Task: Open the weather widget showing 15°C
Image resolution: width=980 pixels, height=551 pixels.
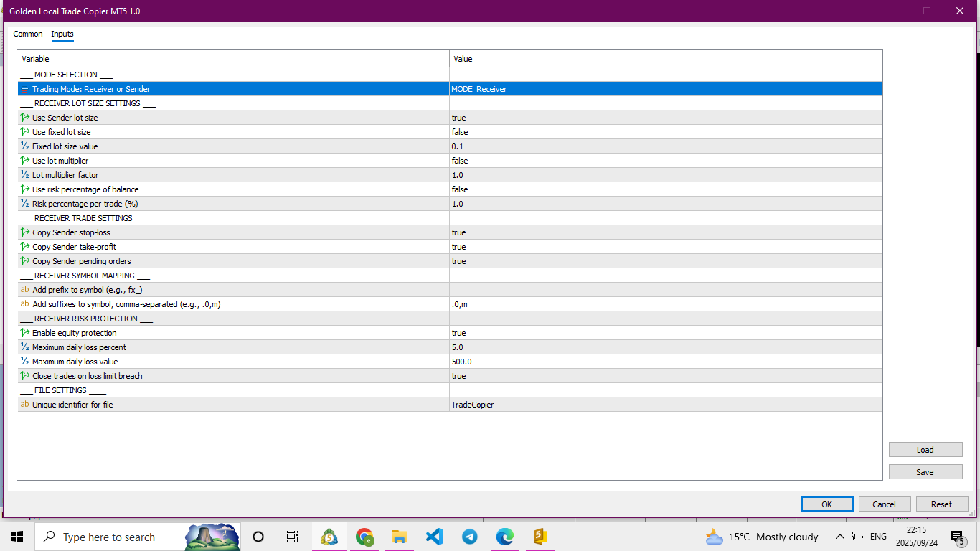Action: click(x=762, y=537)
